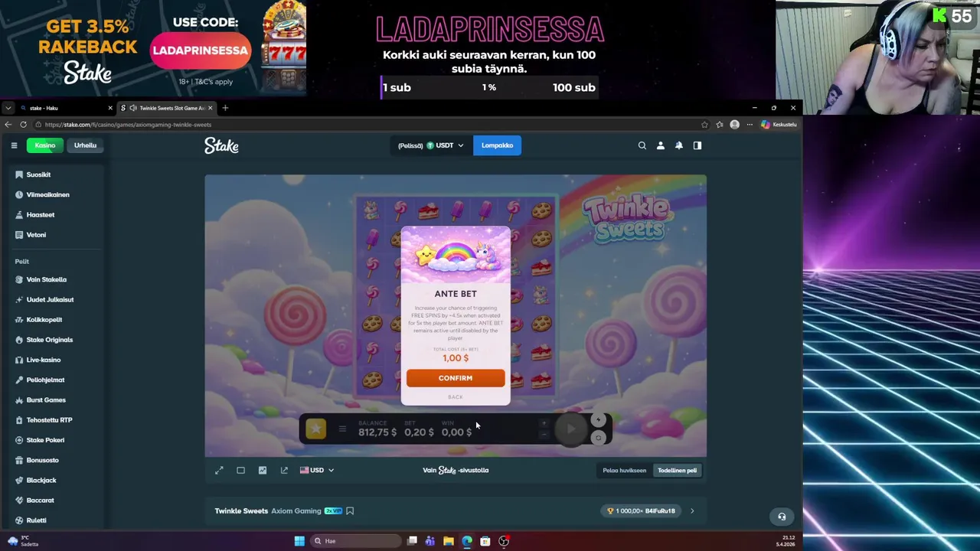This screenshot has height=551, width=980.
Task: Toggle theatre mode rectangle icon
Action: 240,470
